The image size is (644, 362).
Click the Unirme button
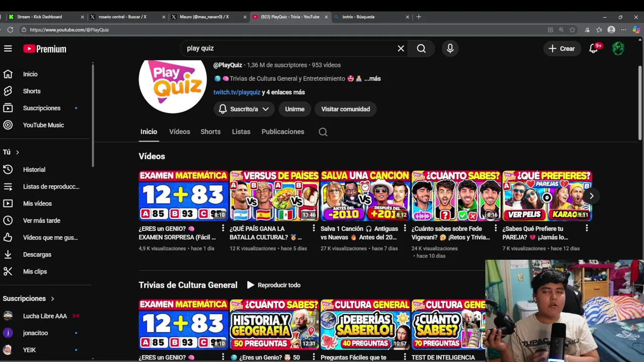coord(295,109)
